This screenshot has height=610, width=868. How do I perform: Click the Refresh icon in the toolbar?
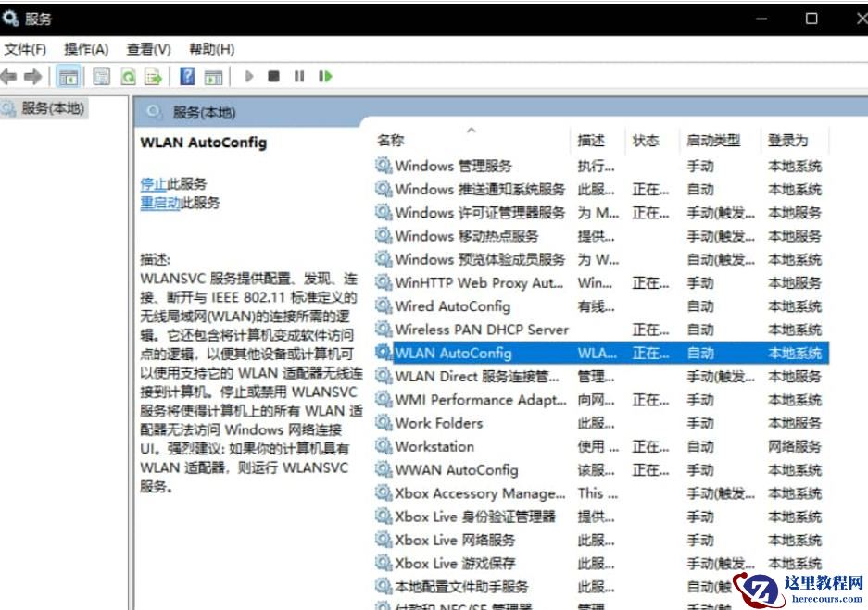130,77
